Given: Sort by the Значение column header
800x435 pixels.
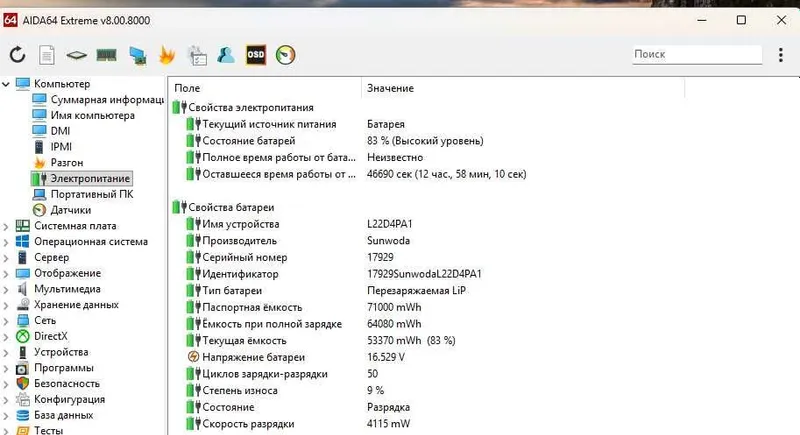Looking at the screenshot, I should pyautogui.click(x=522, y=88).
